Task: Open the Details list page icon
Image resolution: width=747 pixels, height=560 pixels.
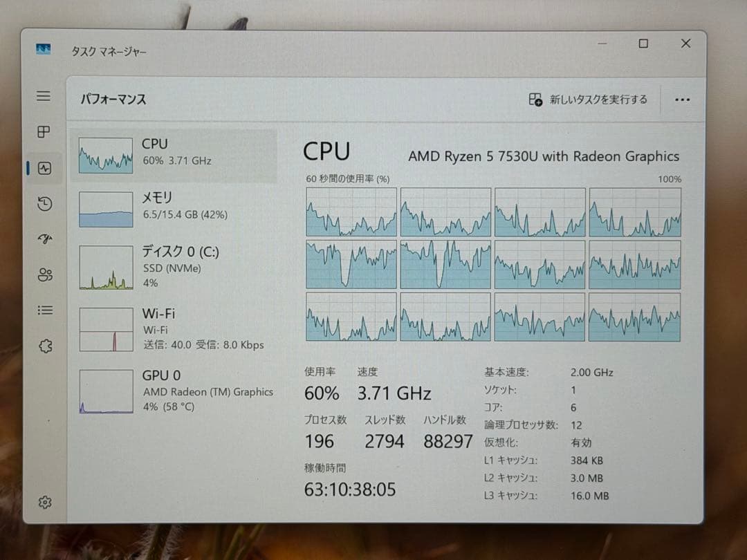Action: (45, 310)
